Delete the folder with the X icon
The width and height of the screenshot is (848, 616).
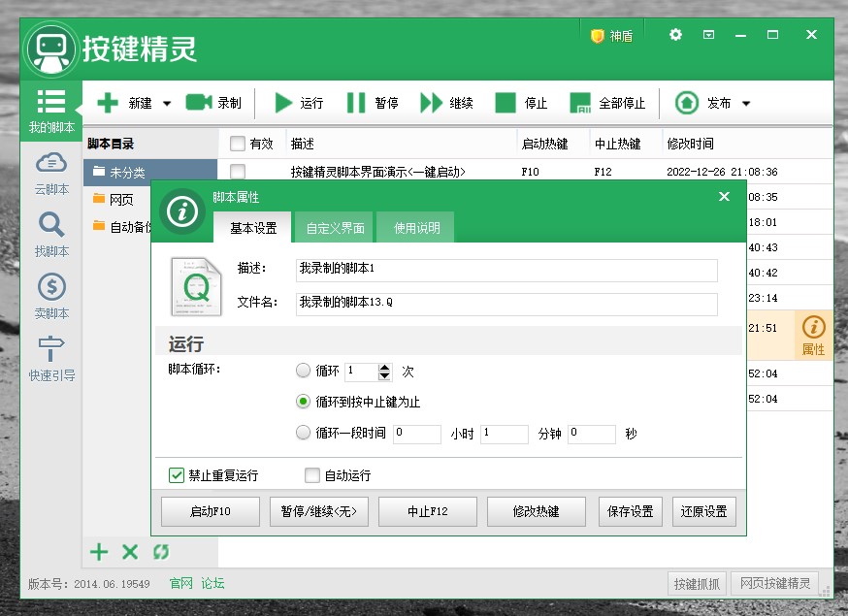click(x=130, y=552)
